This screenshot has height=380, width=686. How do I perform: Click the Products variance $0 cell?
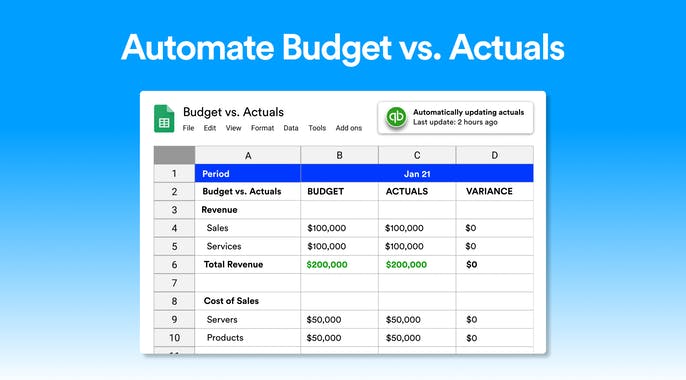[x=494, y=338]
